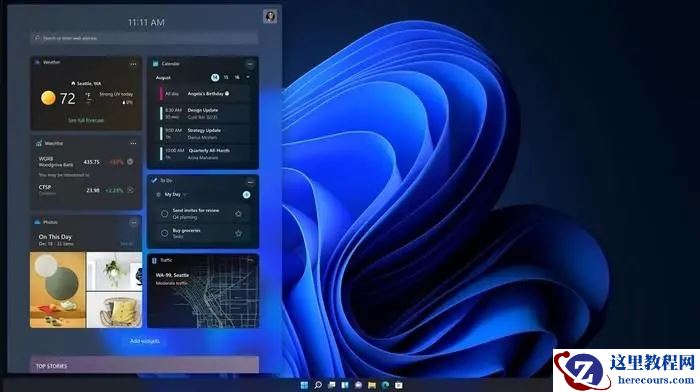
Task: Click See all in Photos widget
Action: pos(127,244)
